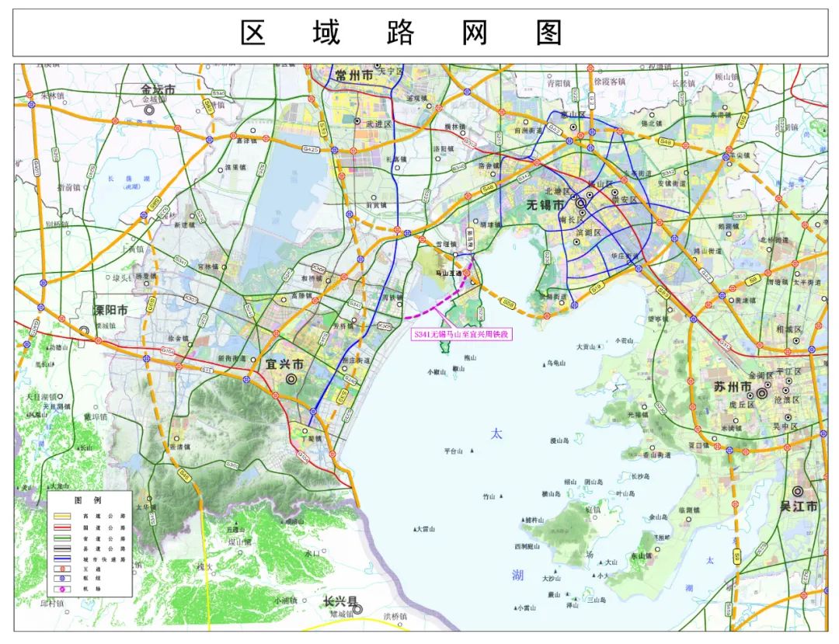Click the 苏州市 city label
Image resolution: width=839 pixels, height=644 pixels.
click(x=733, y=386)
